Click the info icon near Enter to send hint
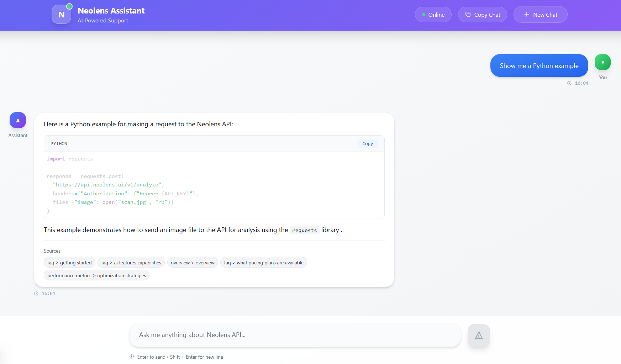 tap(131, 357)
